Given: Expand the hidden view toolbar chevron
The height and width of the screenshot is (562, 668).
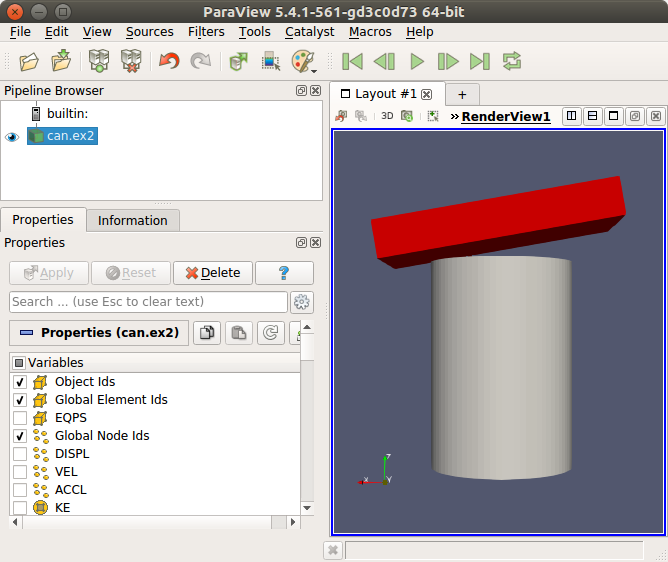Looking at the screenshot, I should tap(455, 116).
